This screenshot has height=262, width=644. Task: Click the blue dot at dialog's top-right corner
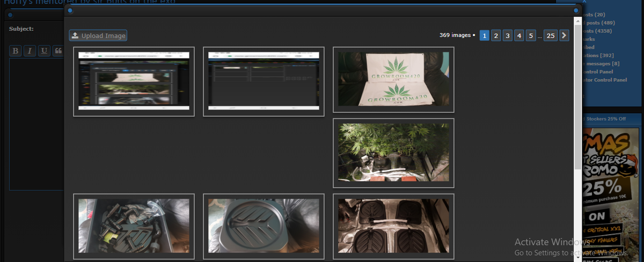click(576, 11)
